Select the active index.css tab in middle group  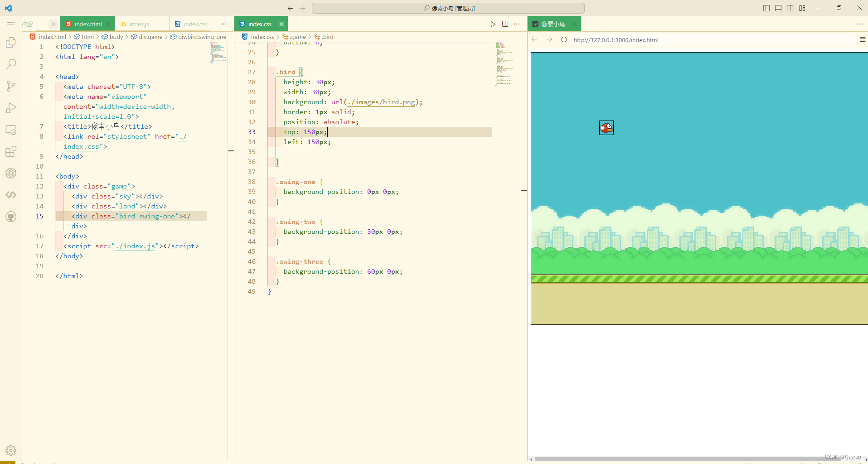coord(260,24)
